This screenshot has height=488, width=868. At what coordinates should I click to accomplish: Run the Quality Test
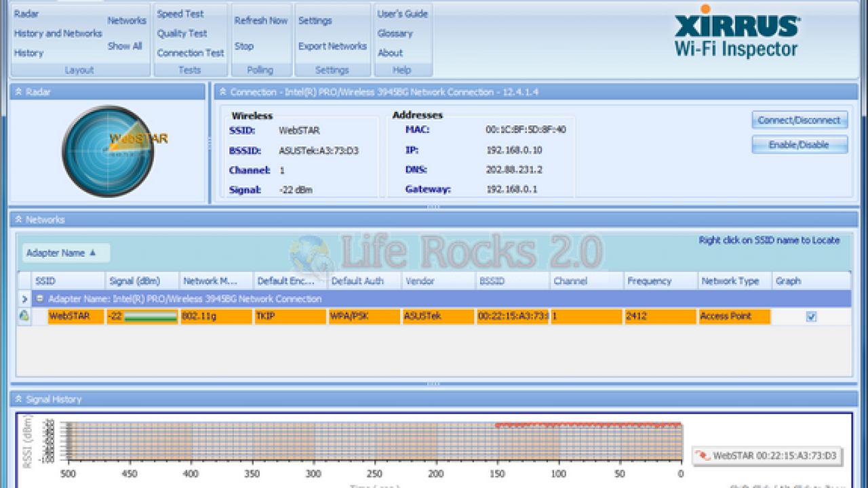click(x=182, y=33)
